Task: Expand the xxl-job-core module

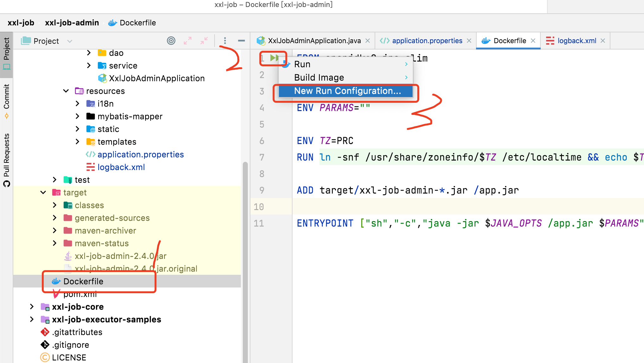Action: (x=32, y=307)
